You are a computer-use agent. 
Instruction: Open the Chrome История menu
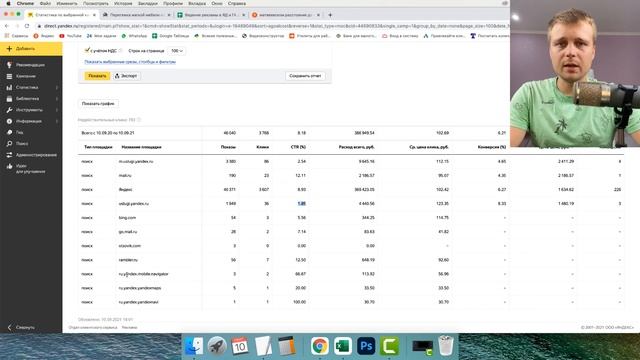123,3
